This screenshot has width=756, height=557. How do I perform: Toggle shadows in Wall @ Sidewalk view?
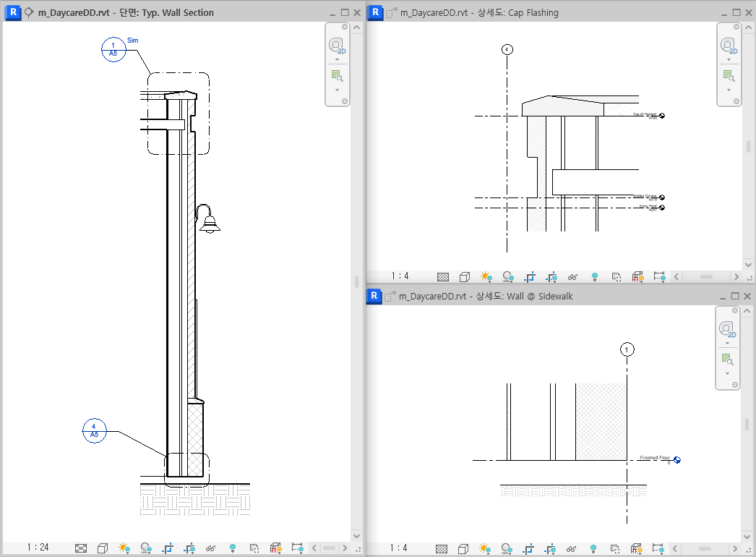coord(507,548)
